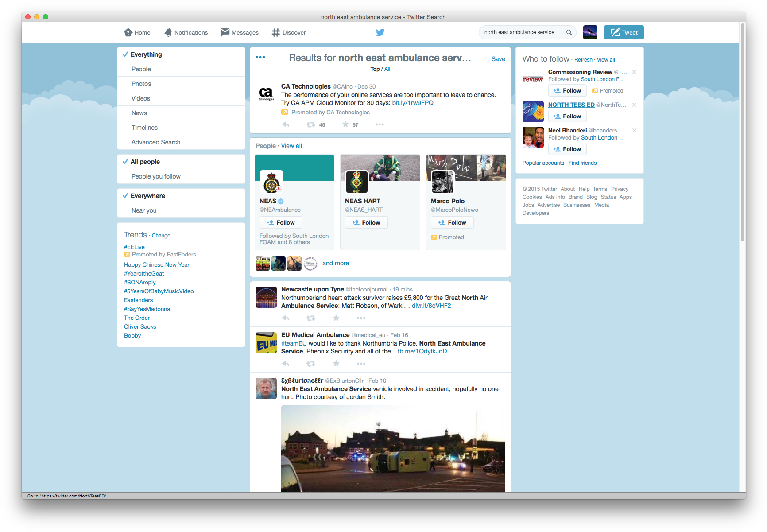The width and height of the screenshot is (767, 532).
Task: Toggle the Everything search filter
Action: [x=146, y=54]
